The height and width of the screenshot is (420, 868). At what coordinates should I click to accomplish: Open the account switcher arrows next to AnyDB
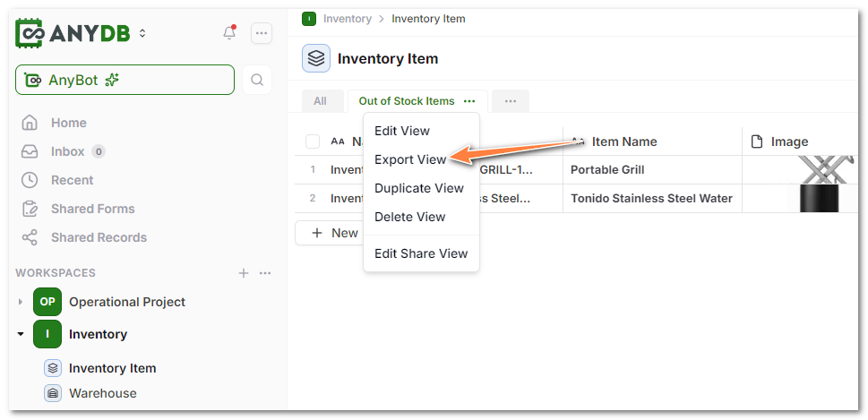pyautogui.click(x=142, y=33)
